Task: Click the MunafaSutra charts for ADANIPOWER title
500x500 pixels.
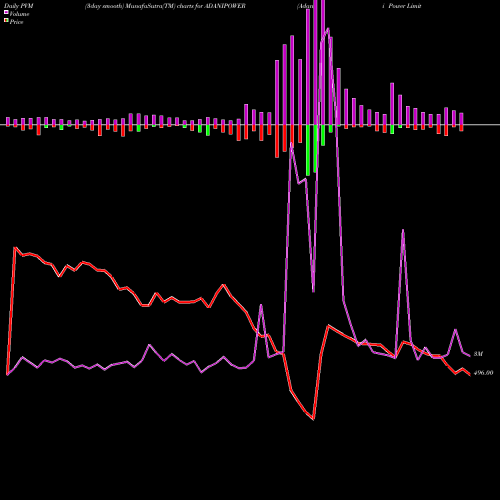Action: (165, 6)
